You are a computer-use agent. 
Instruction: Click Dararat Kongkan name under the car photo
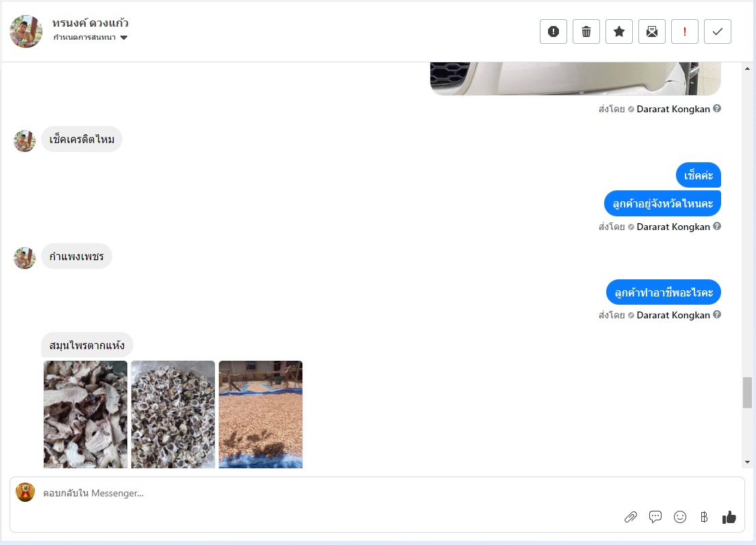(673, 109)
